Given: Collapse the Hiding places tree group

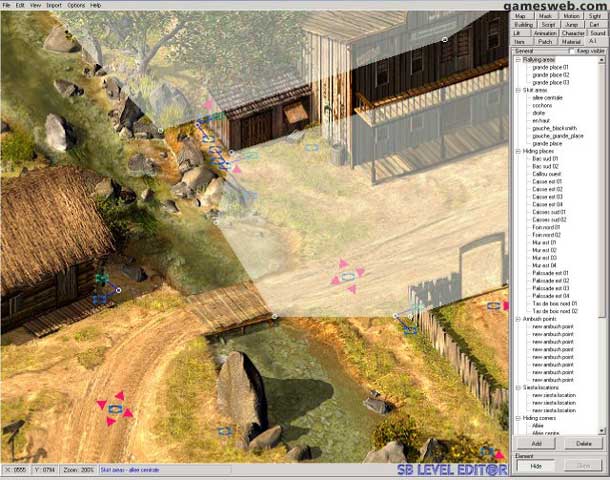Looking at the screenshot, I should (517, 151).
